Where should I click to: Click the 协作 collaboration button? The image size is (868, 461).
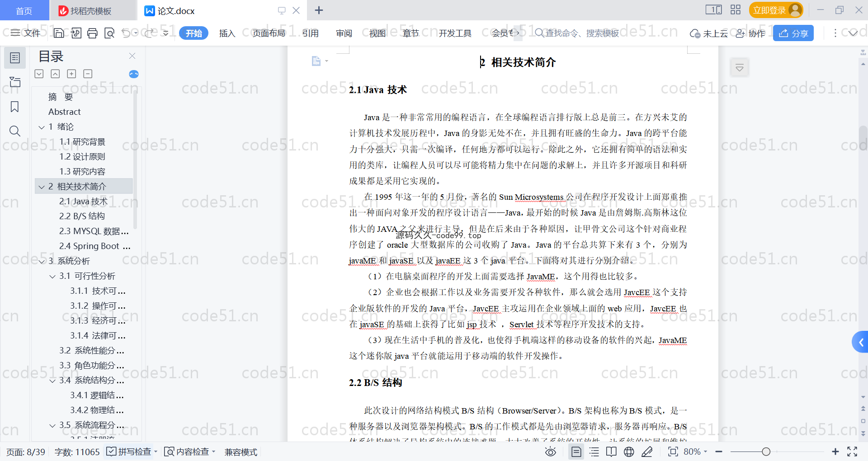tap(750, 33)
